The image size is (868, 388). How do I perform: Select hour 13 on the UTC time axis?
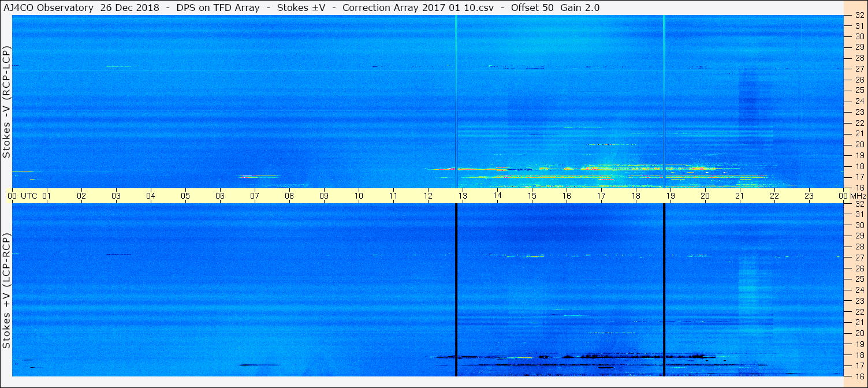coord(463,196)
